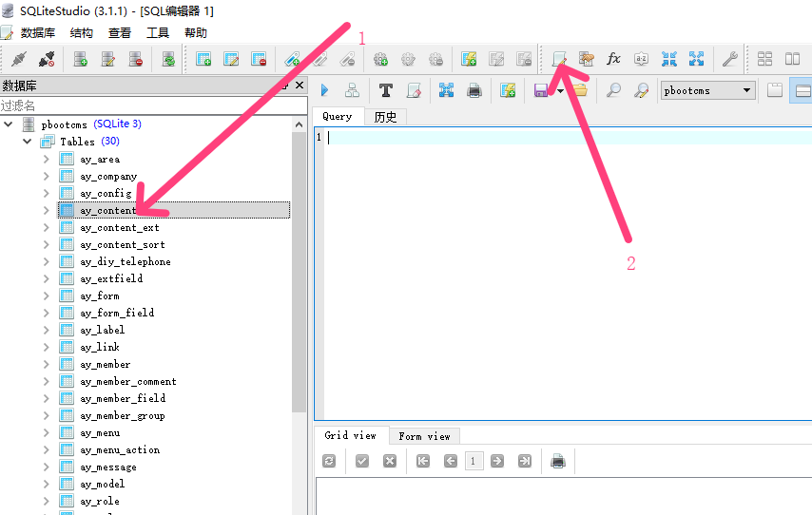The width and height of the screenshot is (812, 515).
Task: Click the Refresh results icon in grid view
Action: click(x=329, y=461)
